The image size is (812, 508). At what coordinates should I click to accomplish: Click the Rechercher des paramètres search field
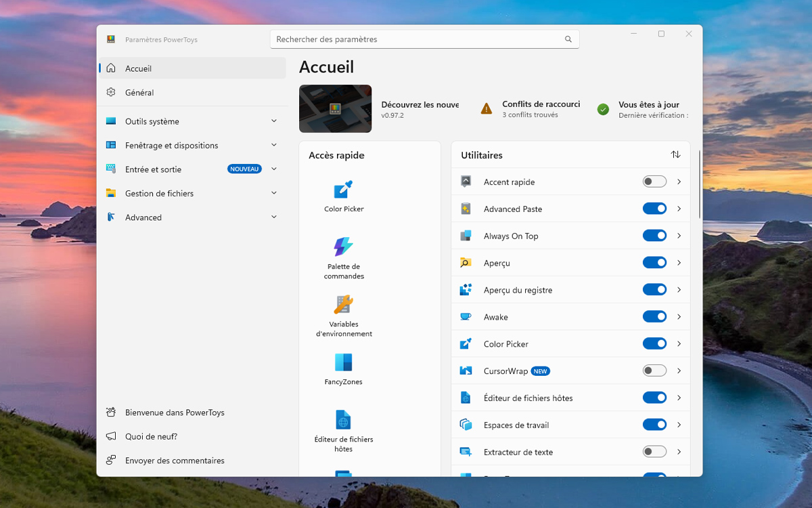pyautogui.click(x=416, y=39)
